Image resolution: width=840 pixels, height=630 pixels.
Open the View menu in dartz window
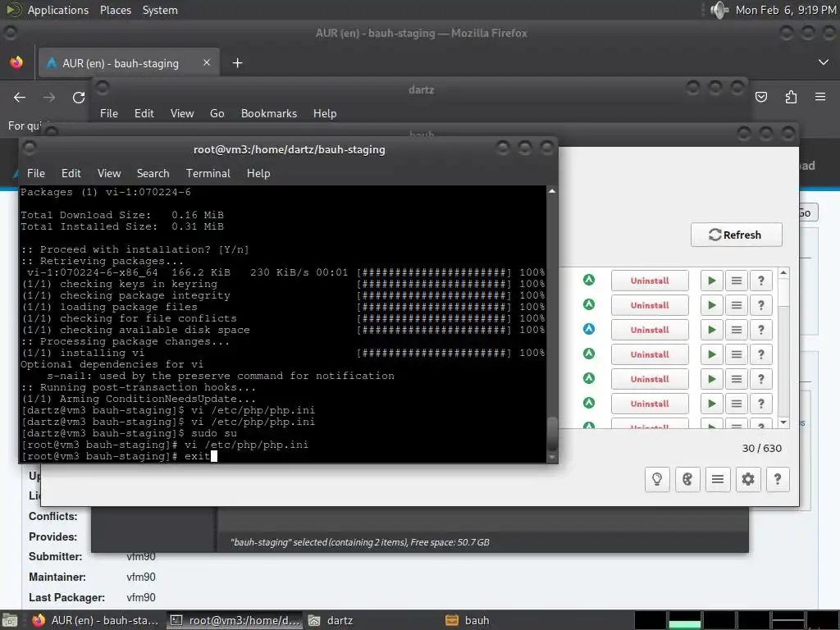[181, 113]
